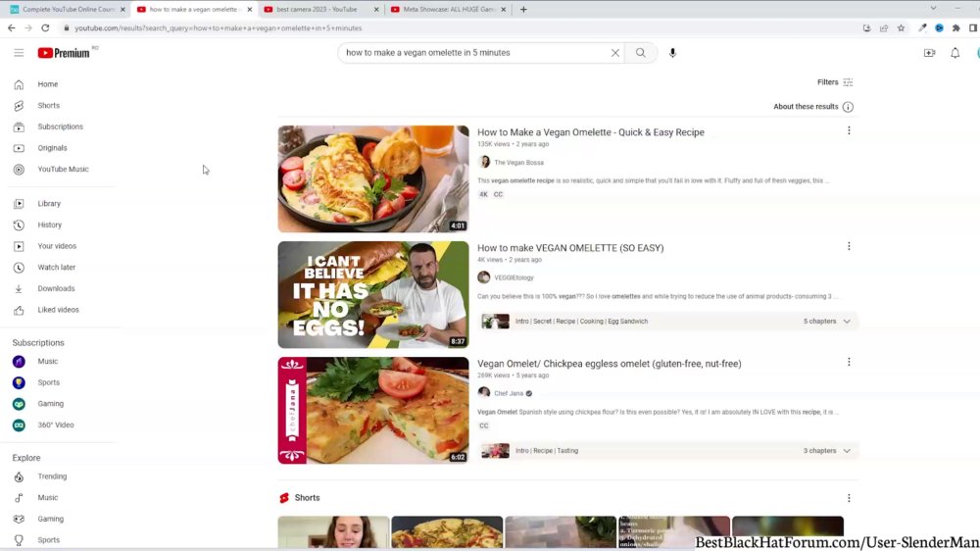
Task: Start voice search with the microphone
Action: click(672, 53)
